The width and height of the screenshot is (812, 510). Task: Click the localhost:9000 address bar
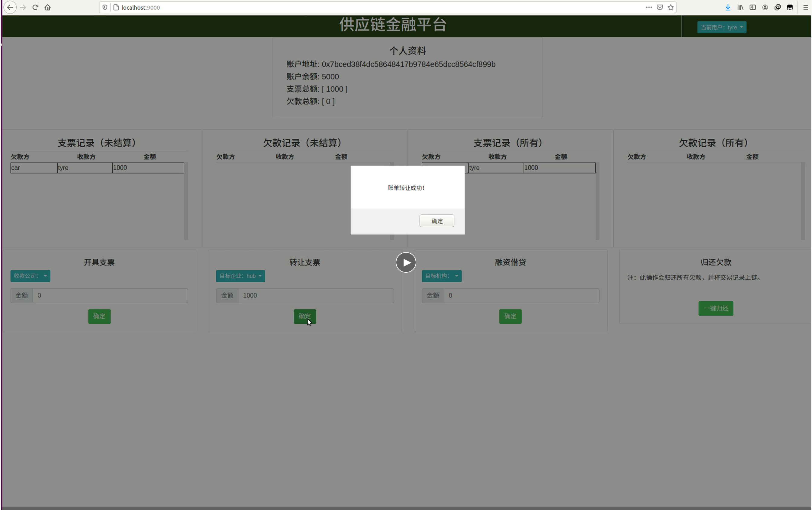[x=371, y=8]
